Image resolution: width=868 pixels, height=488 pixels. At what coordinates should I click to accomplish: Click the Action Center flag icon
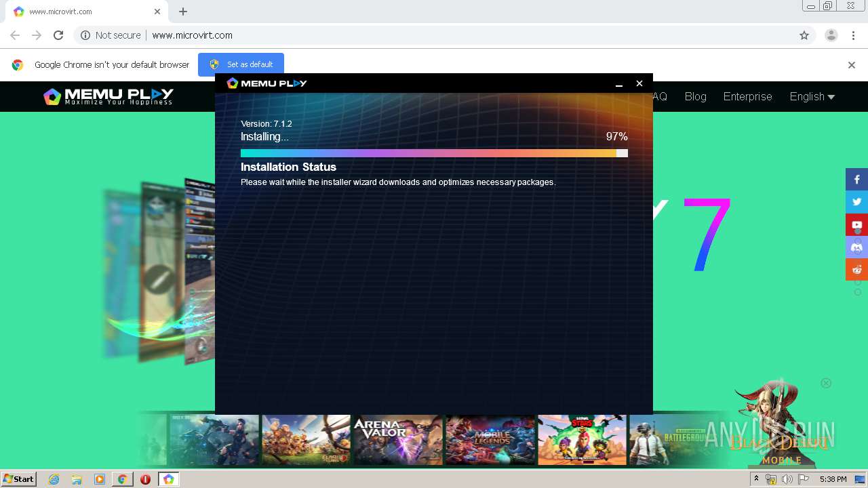(x=804, y=479)
